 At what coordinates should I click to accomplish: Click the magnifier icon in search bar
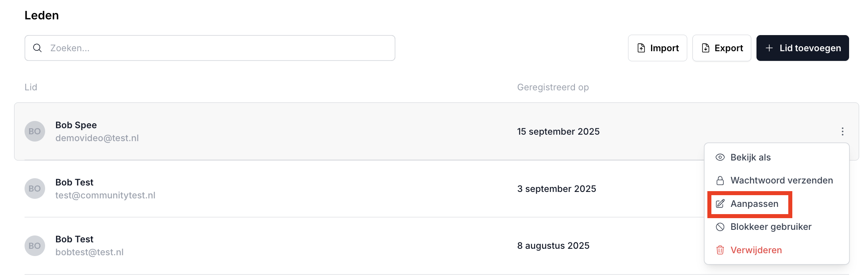point(37,48)
